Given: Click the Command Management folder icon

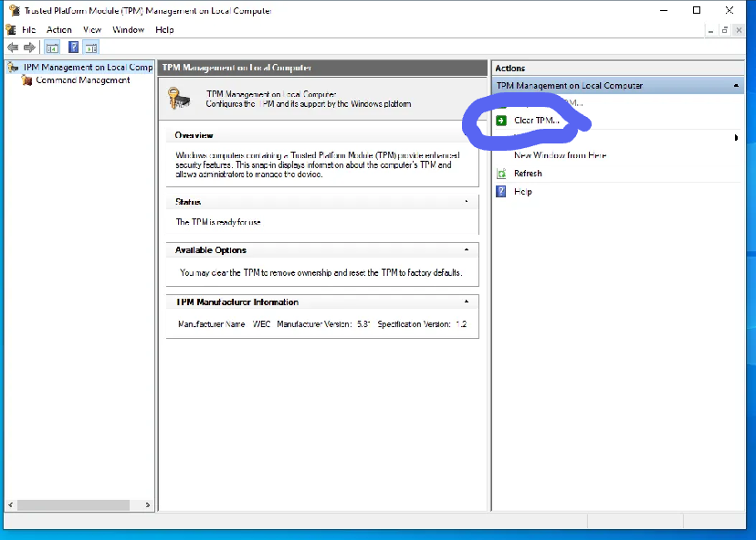Looking at the screenshot, I should tap(26, 80).
